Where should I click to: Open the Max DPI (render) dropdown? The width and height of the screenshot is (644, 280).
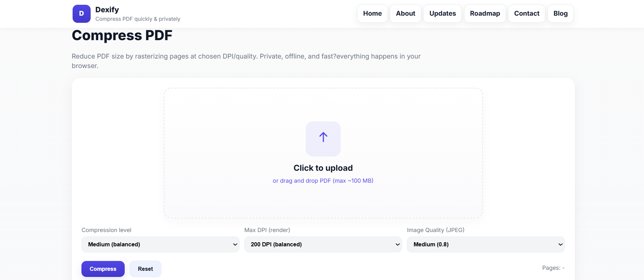[x=323, y=244]
